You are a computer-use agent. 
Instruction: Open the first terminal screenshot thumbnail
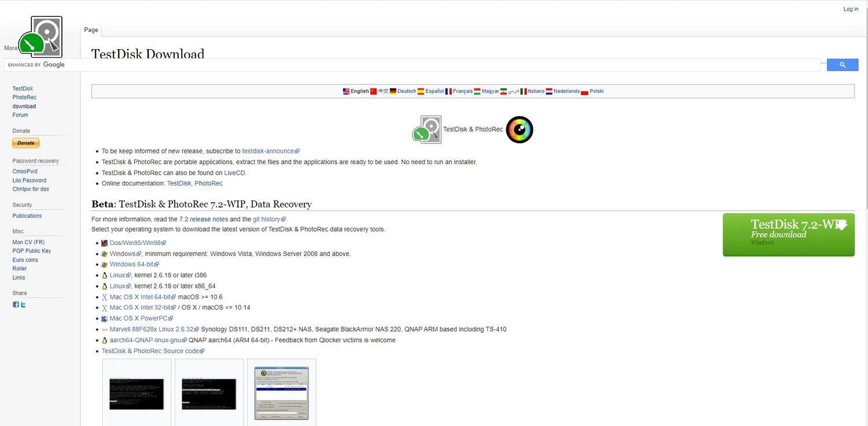pyautogui.click(x=137, y=394)
